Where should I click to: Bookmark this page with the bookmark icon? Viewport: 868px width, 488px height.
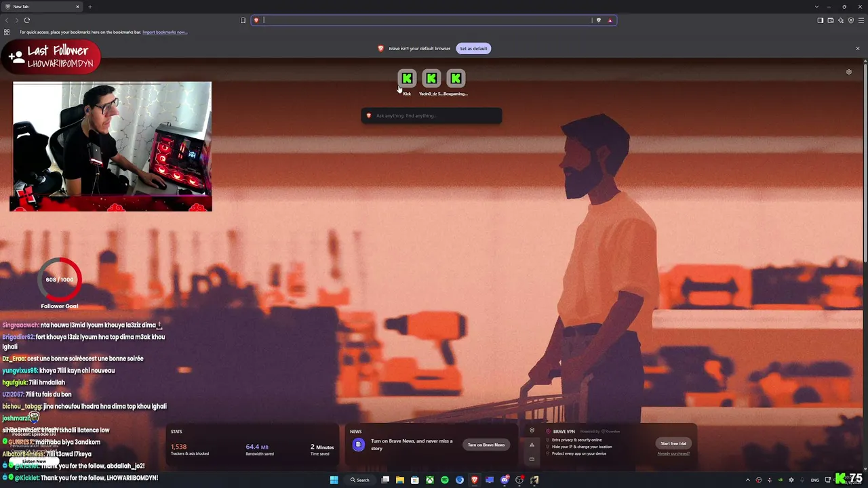[x=243, y=20]
